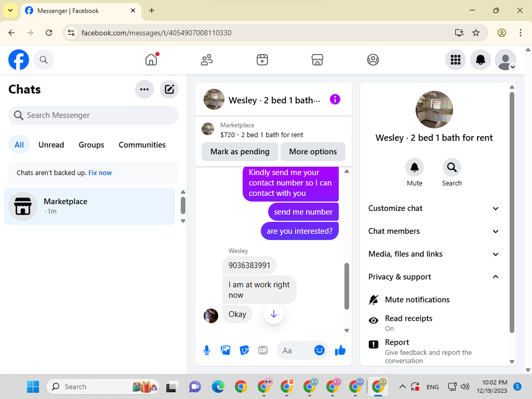Open the Marketplace storefront icon in top navigation
This screenshot has height=399, width=532.
point(317,60)
